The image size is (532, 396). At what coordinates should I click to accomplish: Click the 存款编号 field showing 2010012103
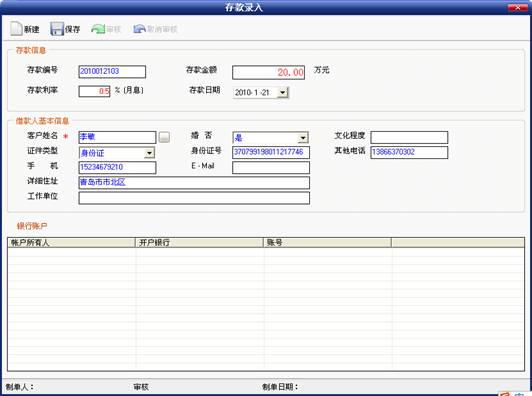coord(112,72)
